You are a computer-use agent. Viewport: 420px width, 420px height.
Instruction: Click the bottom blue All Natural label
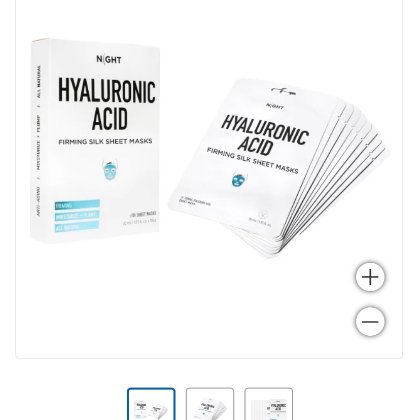point(77,227)
